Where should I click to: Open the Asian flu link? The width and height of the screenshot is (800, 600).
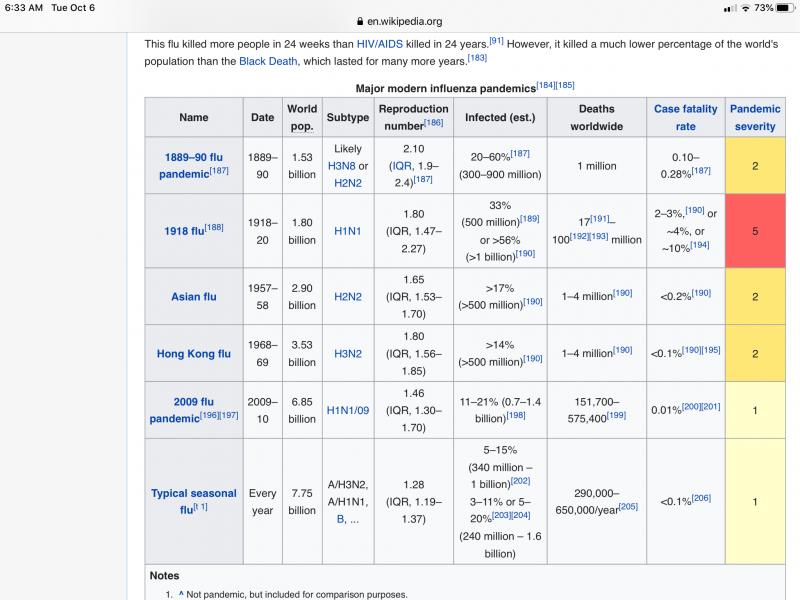193,297
